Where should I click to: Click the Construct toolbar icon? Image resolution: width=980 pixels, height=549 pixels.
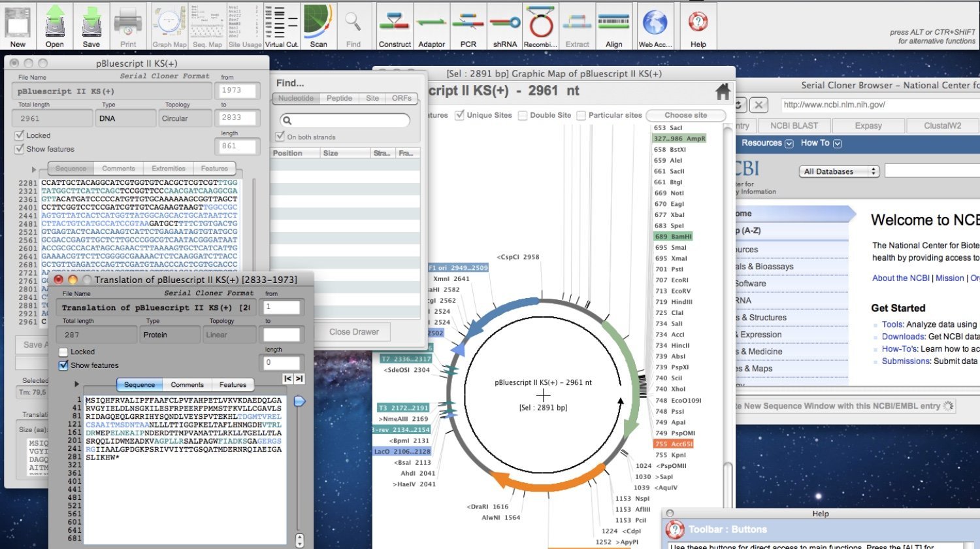click(x=395, y=26)
